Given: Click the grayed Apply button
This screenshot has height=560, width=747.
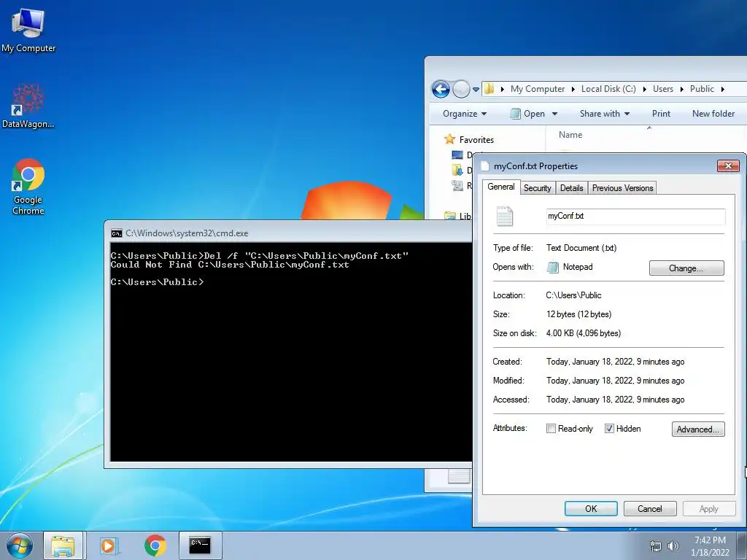Looking at the screenshot, I should point(708,508).
